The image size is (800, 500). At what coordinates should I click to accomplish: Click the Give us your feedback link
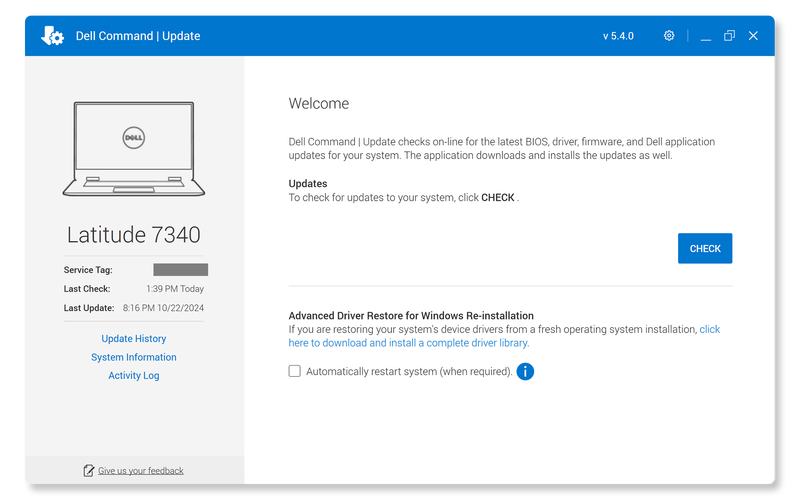tap(140, 470)
